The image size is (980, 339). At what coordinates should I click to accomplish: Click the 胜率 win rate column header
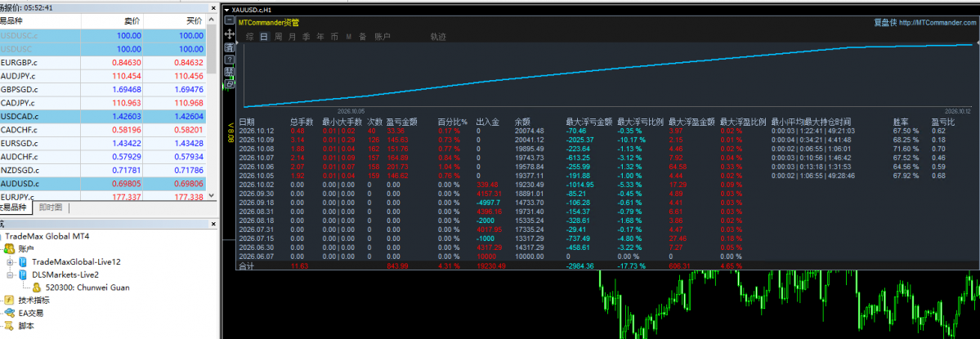902,122
